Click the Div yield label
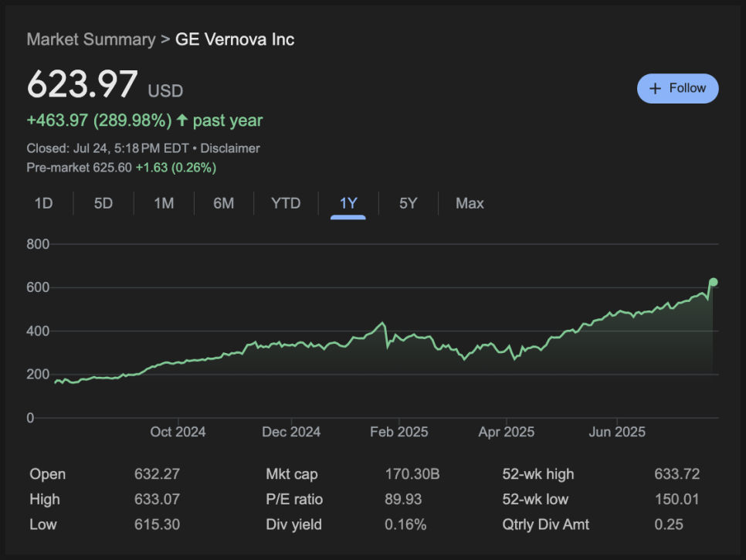This screenshot has width=746, height=560. click(x=293, y=524)
